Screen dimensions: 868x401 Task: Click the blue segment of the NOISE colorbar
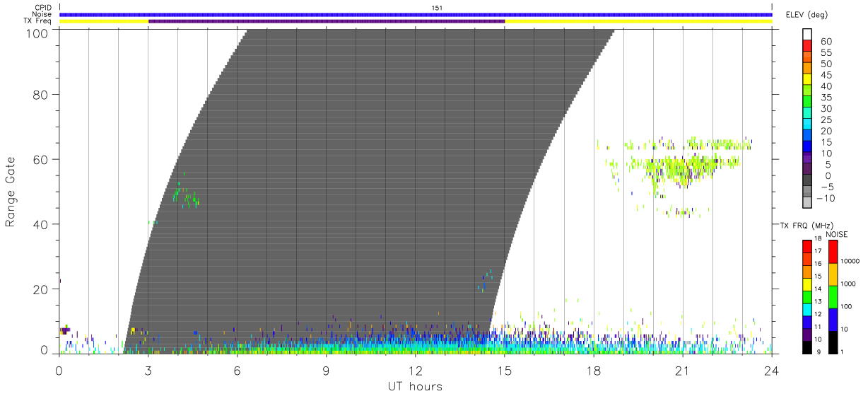pos(833,320)
